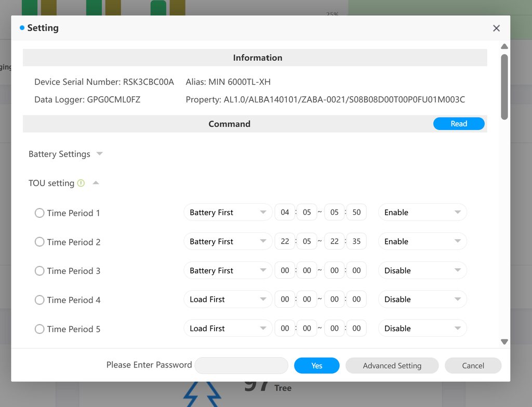Open Time Period 2 Enable dropdown
Image resolution: width=532 pixels, height=407 pixels.
(x=422, y=241)
